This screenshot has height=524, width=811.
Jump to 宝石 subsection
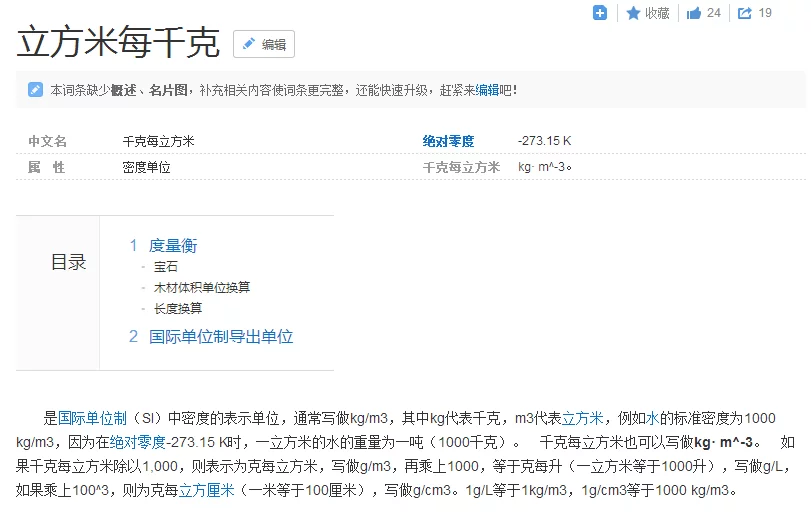(x=166, y=266)
